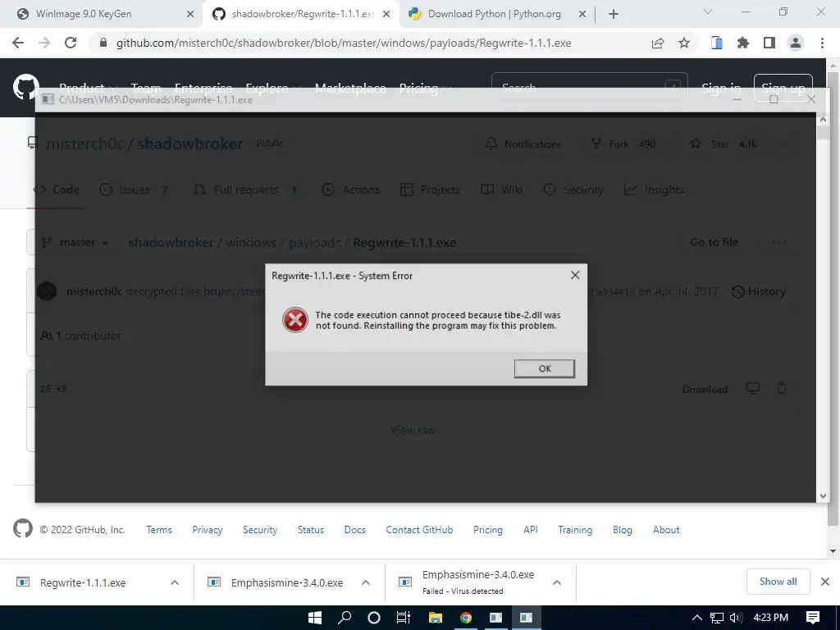Open the Chrome profile avatar

[x=796, y=43]
